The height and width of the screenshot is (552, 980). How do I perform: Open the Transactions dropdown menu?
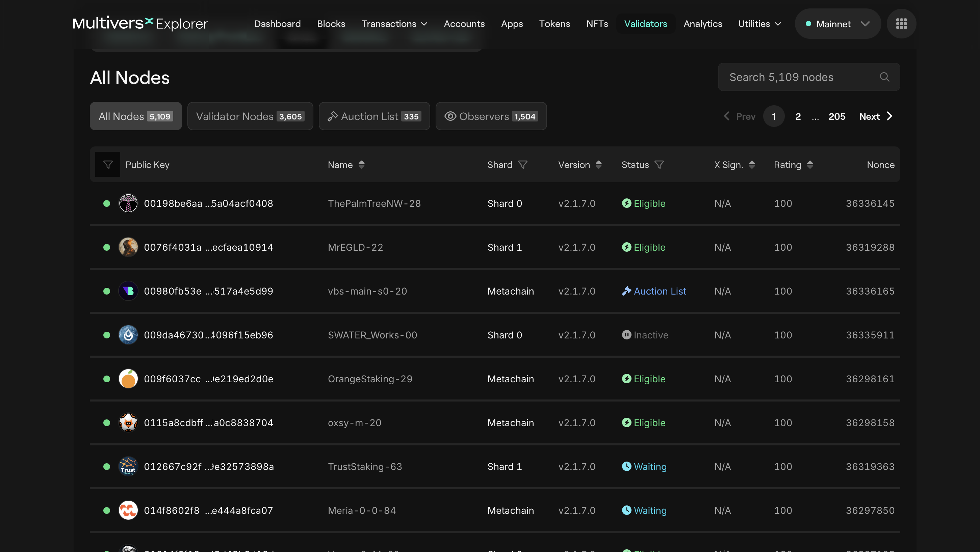click(x=394, y=24)
